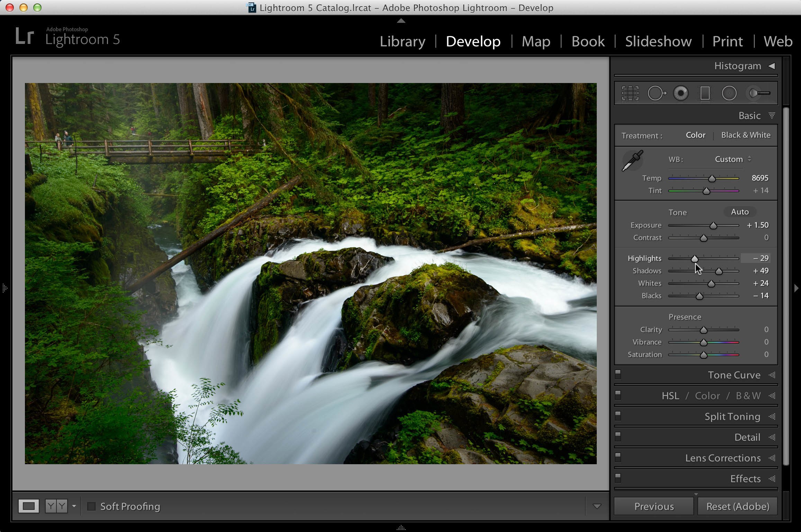Choose Color treatment
Image resolution: width=801 pixels, height=532 pixels.
click(695, 135)
